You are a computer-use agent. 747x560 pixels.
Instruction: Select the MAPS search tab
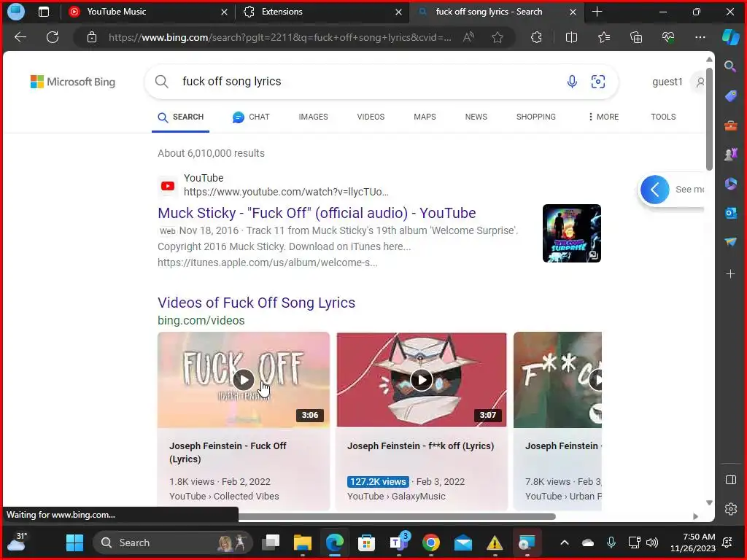point(425,117)
